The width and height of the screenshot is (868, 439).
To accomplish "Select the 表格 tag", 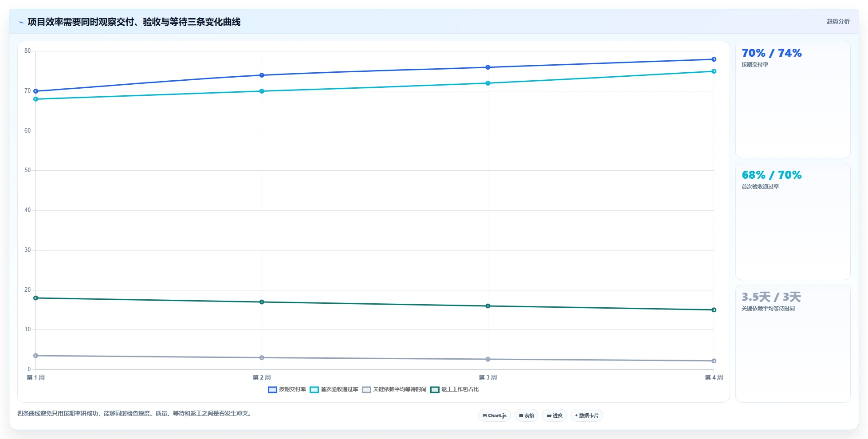I will pyautogui.click(x=526, y=415).
